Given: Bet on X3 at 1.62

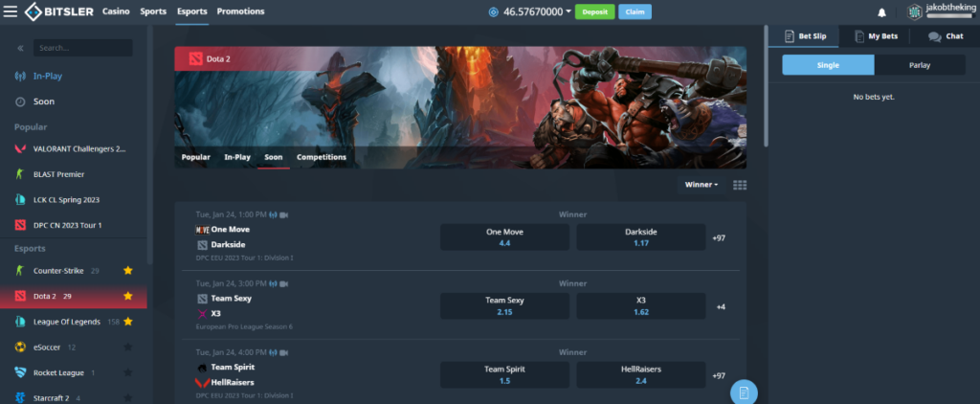Looking at the screenshot, I should (x=640, y=305).
